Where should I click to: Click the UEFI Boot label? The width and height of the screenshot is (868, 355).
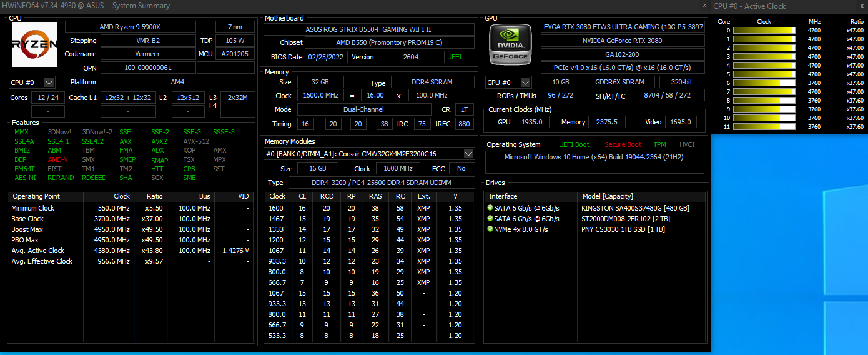(x=574, y=144)
